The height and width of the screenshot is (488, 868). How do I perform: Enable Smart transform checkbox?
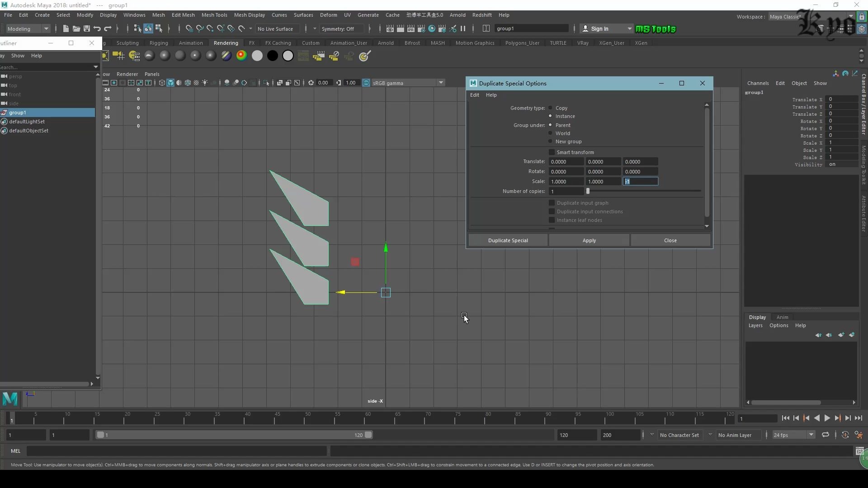(552, 152)
